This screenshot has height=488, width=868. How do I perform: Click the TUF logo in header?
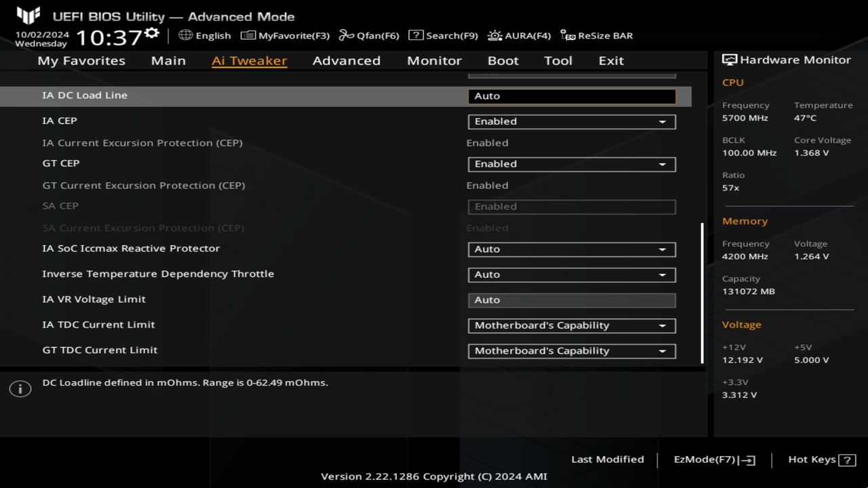point(28,15)
